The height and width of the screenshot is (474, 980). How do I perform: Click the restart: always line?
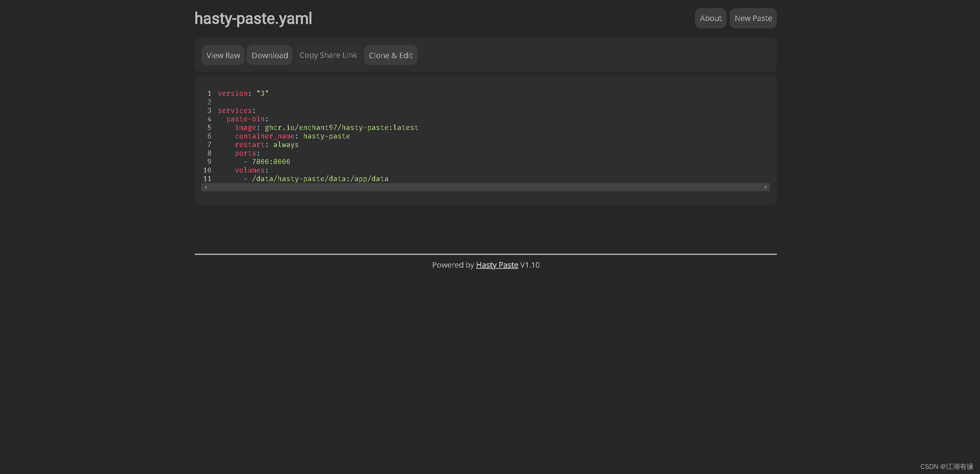click(x=266, y=145)
